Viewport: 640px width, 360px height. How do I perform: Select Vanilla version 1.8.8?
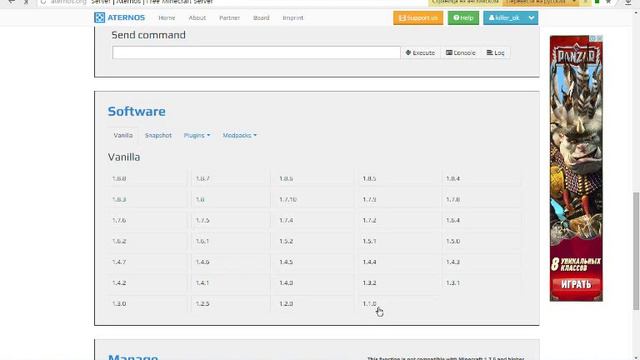pyautogui.click(x=147, y=178)
